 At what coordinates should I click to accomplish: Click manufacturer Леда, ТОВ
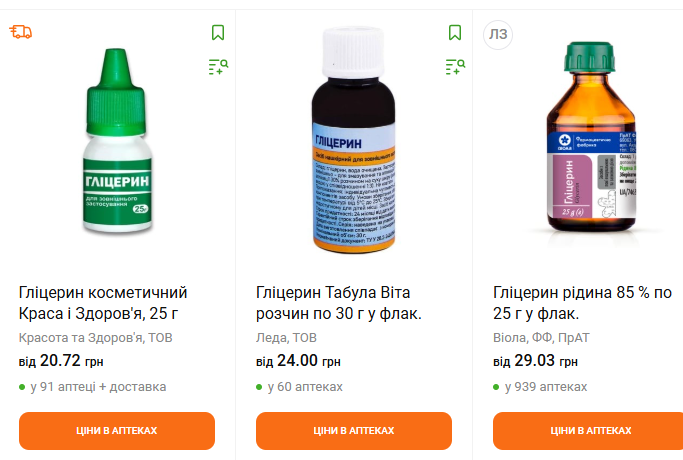click(x=286, y=338)
